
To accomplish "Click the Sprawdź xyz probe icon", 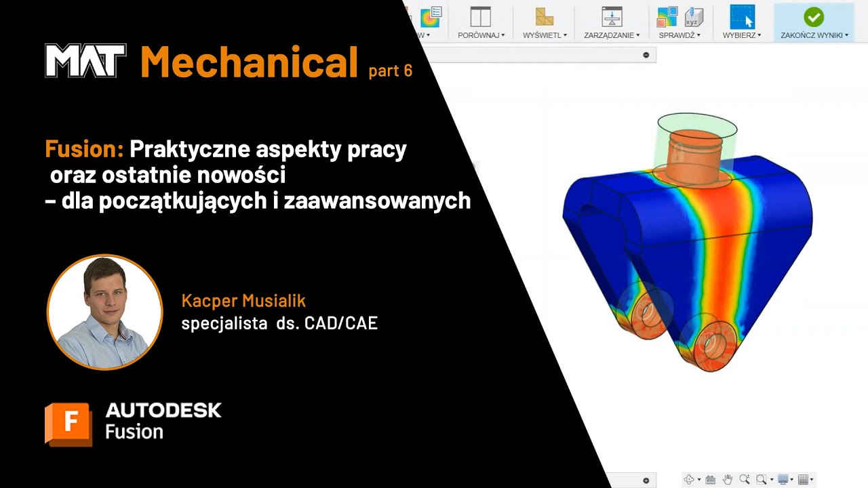I will (x=694, y=17).
